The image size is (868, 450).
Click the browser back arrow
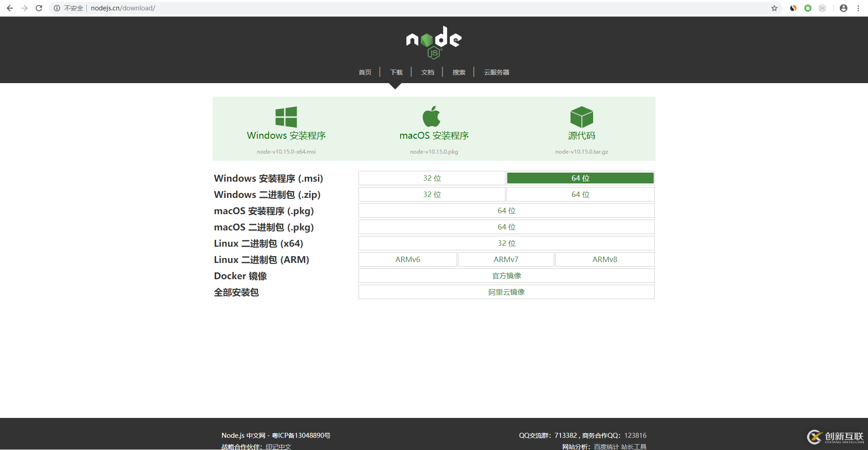pyautogui.click(x=10, y=8)
